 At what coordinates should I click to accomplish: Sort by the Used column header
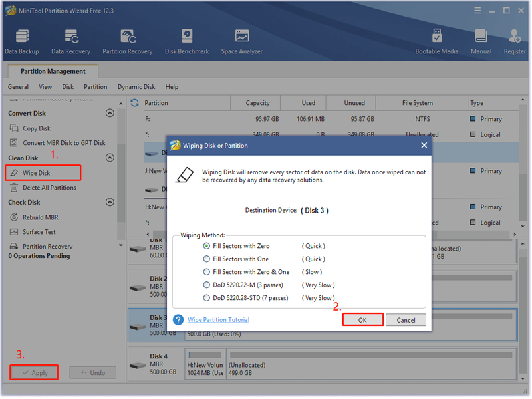click(x=303, y=103)
